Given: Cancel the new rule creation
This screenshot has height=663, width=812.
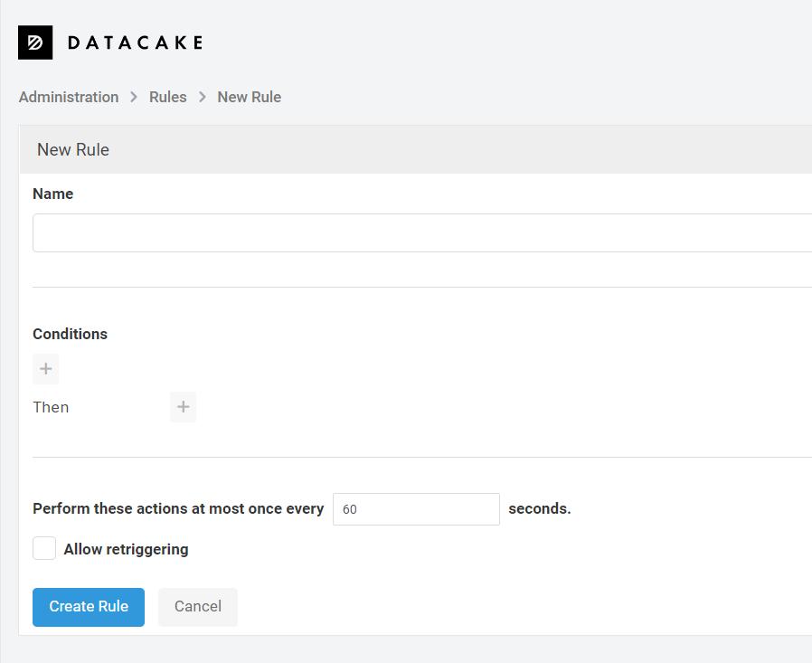Looking at the screenshot, I should click(198, 607).
